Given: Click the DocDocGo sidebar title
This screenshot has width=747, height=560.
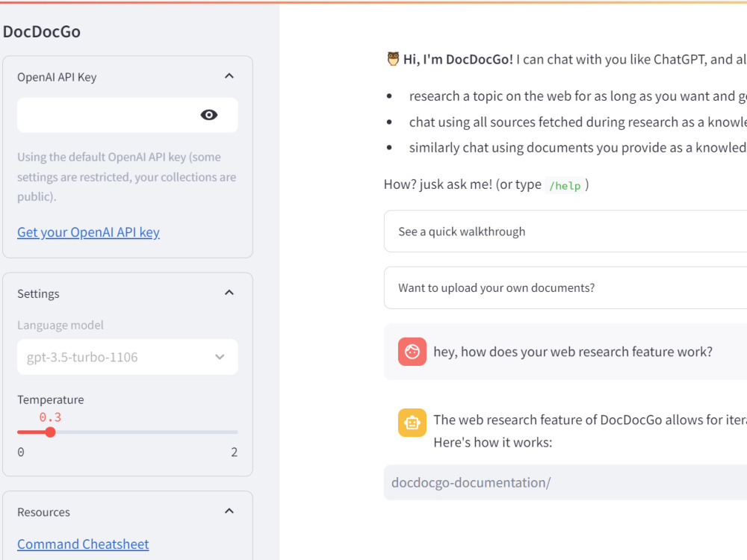Looking at the screenshot, I should click(41, 31).
